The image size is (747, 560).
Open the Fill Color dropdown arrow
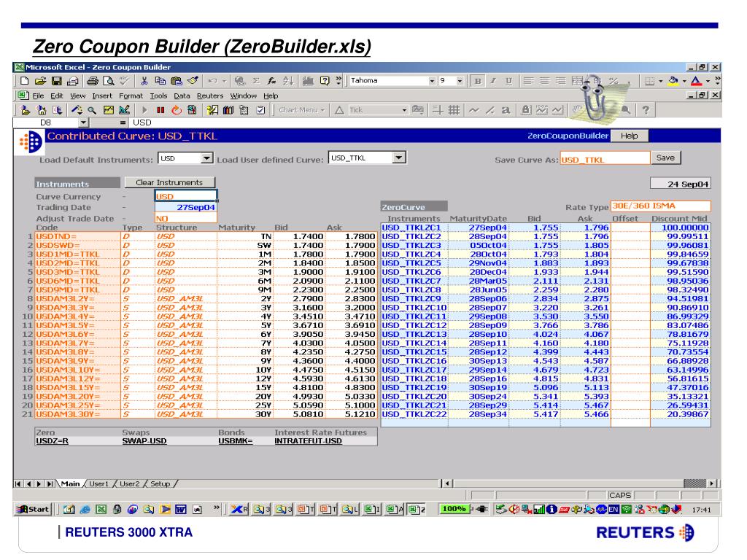pos(684,81)
